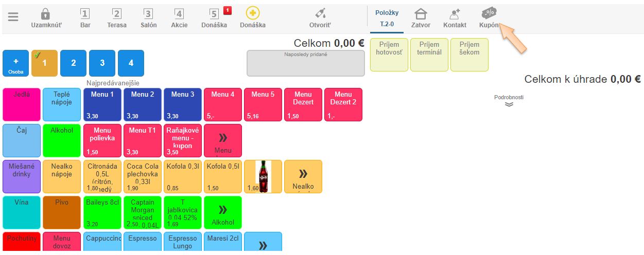Expand the Podrobnosti details chevron
This screenshot has height=255, width=644.
tap(509, 104)
